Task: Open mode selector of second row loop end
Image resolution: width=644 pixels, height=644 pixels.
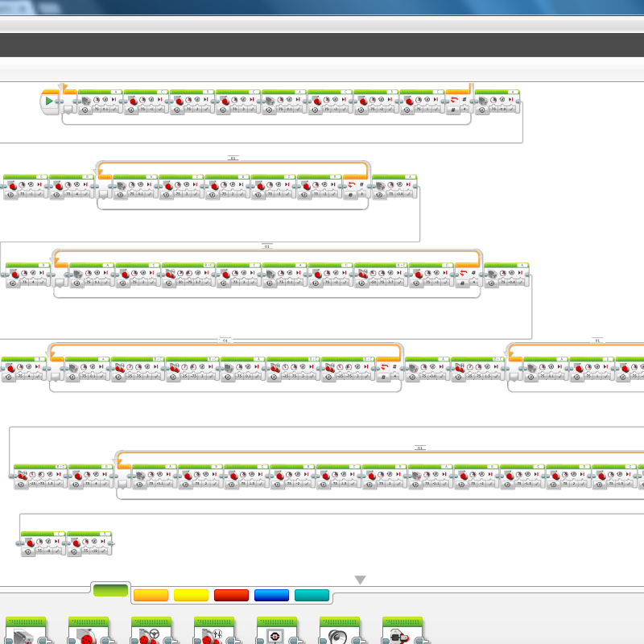Action: 350,195
